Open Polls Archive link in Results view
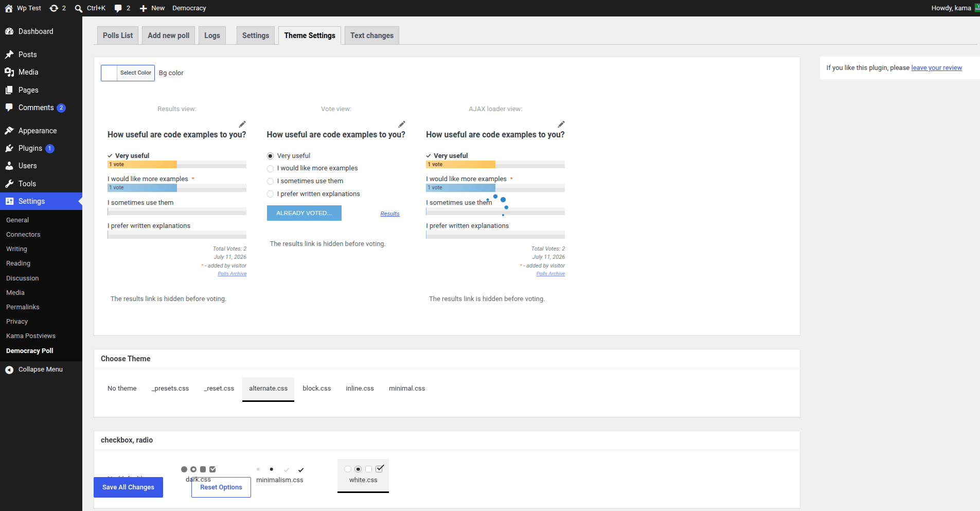This screenshot has height=511, width=980. (x=232, y=274)
